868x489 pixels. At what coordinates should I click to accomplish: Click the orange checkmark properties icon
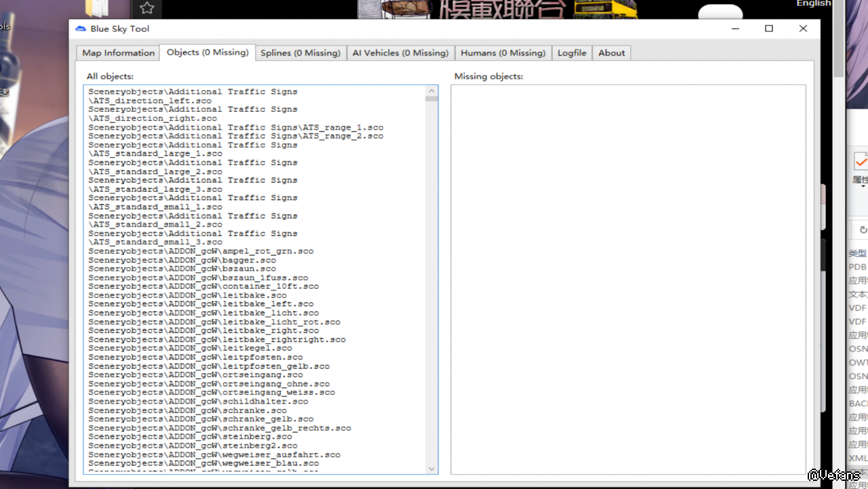(x=861, y=162)
